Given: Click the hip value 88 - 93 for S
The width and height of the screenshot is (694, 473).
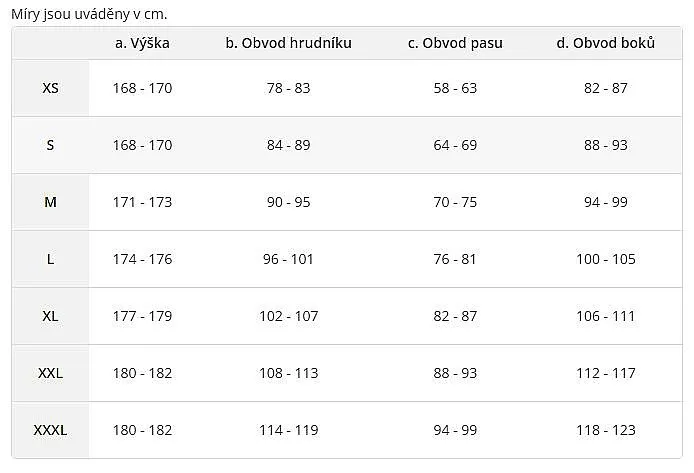Looking at the screenshot, I should tap(606, 145).
